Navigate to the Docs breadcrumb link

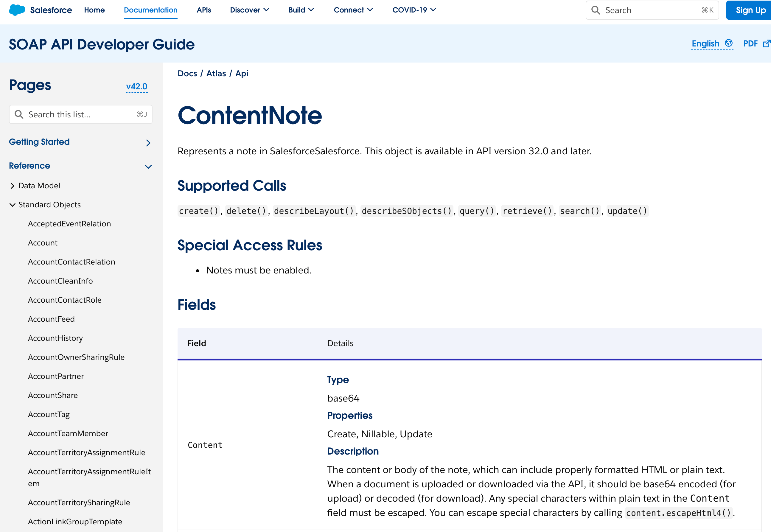[x=187, y=73]
